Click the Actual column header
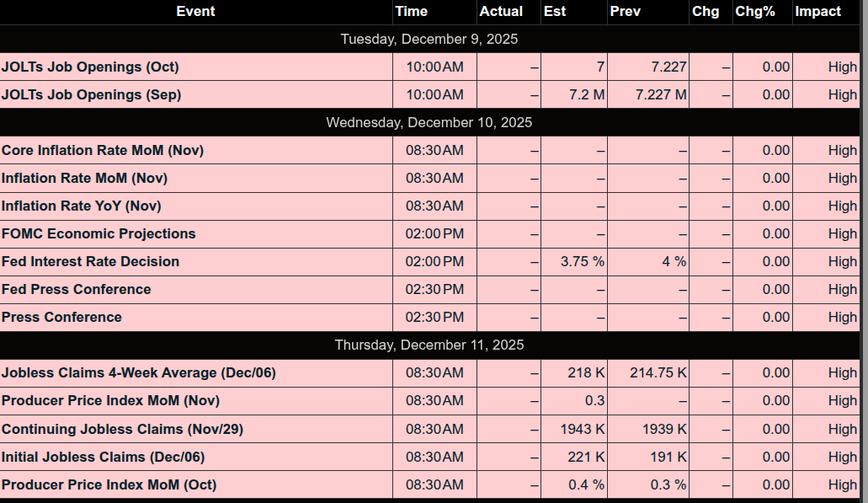Screen dimensions: 868x503 (x=501, y=12)
